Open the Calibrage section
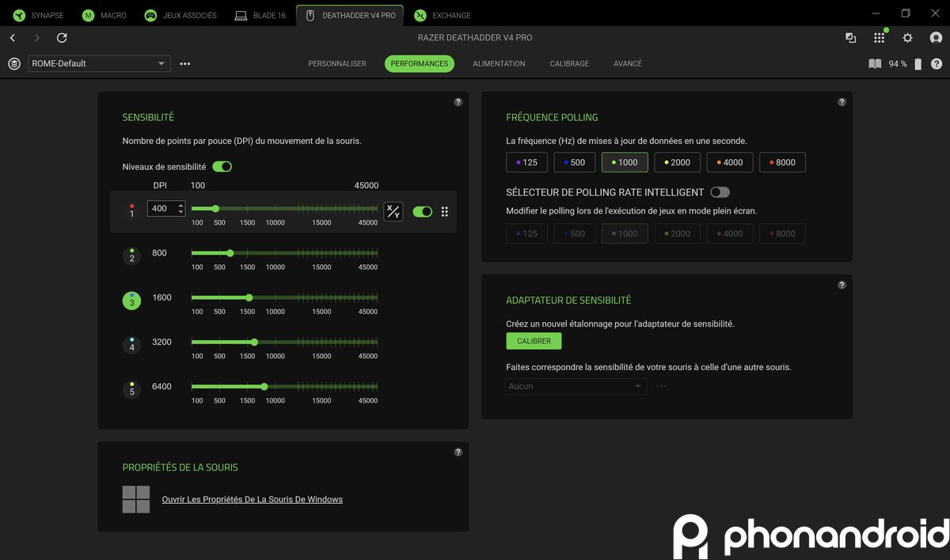Image resolution: width=950 pixels, height=560 pixels. (569, 63)
